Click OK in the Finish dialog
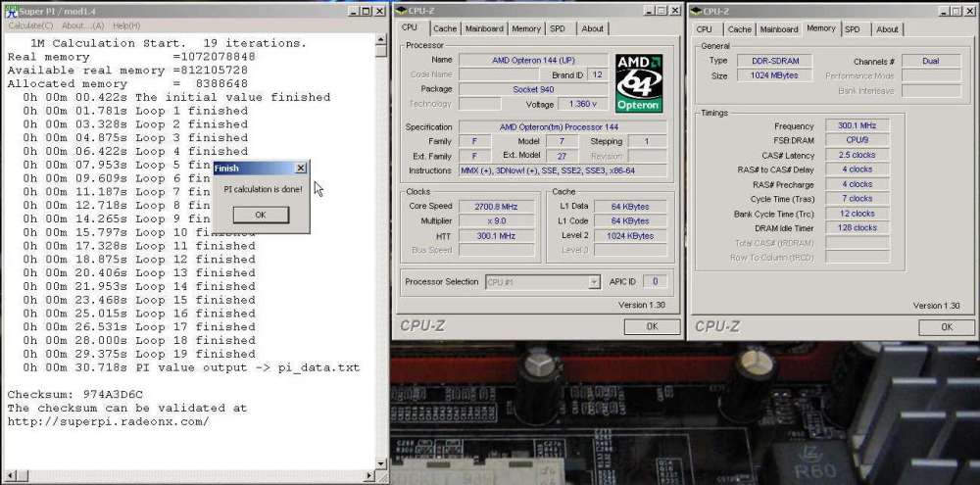This screenshot has height=485, width=980. point(261,215)
